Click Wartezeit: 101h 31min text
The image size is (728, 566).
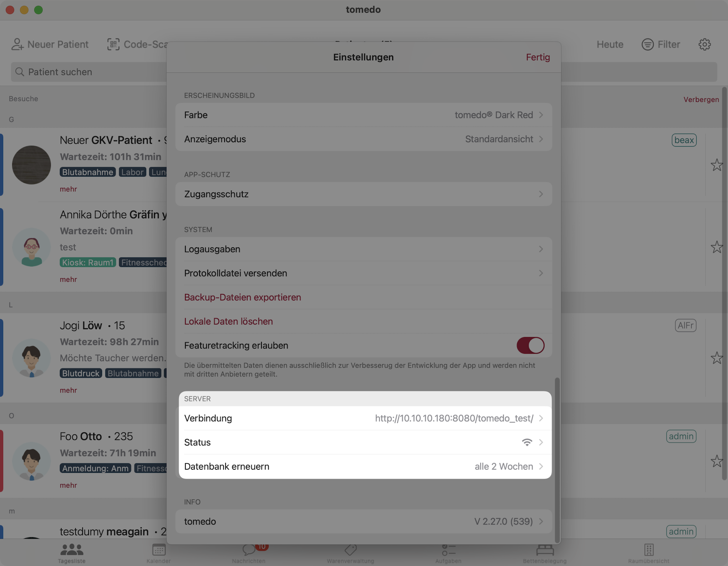coord(110,157)
